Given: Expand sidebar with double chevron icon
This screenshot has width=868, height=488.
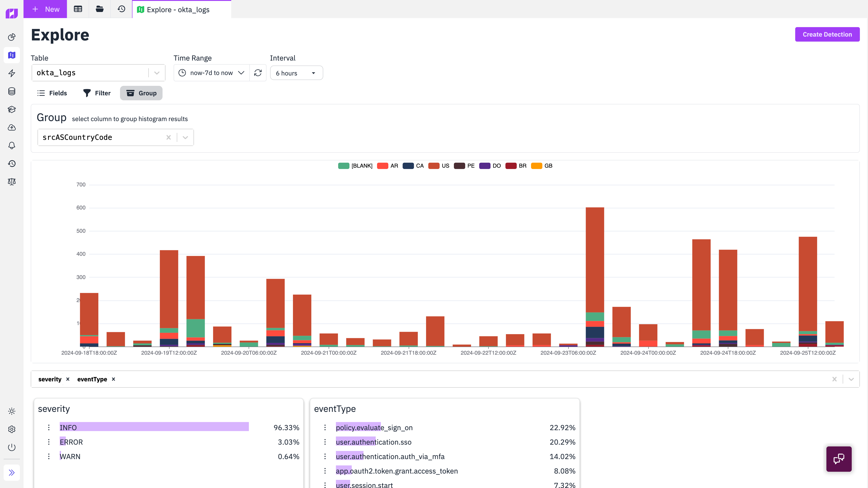Looking at the screenshot, I should click(12, 473).
